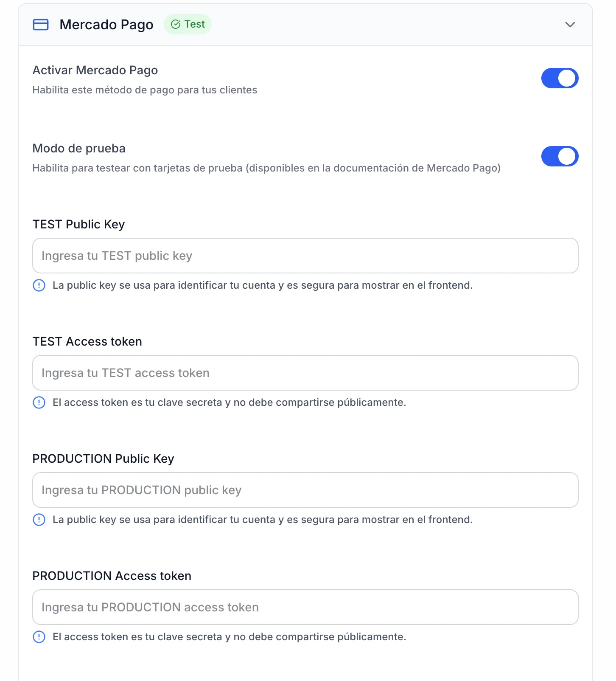Select the PRODUCTION Public Key input
This screenshot has height=681, width=616.
(305, 490)
